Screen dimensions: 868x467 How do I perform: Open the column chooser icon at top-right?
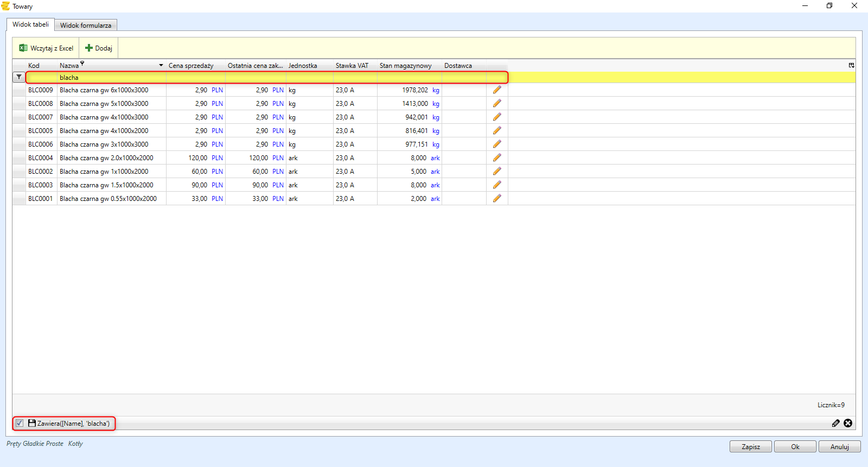(851, 65)
